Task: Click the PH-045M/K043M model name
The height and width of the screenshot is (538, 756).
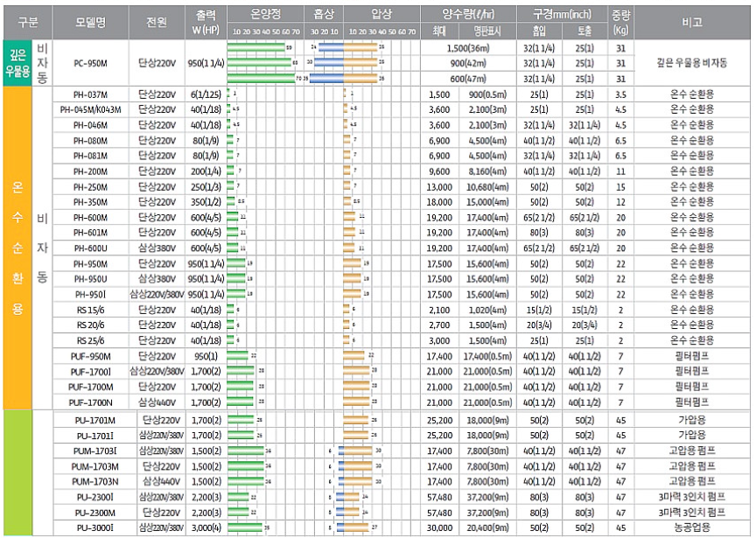Action: coord(91,110)
